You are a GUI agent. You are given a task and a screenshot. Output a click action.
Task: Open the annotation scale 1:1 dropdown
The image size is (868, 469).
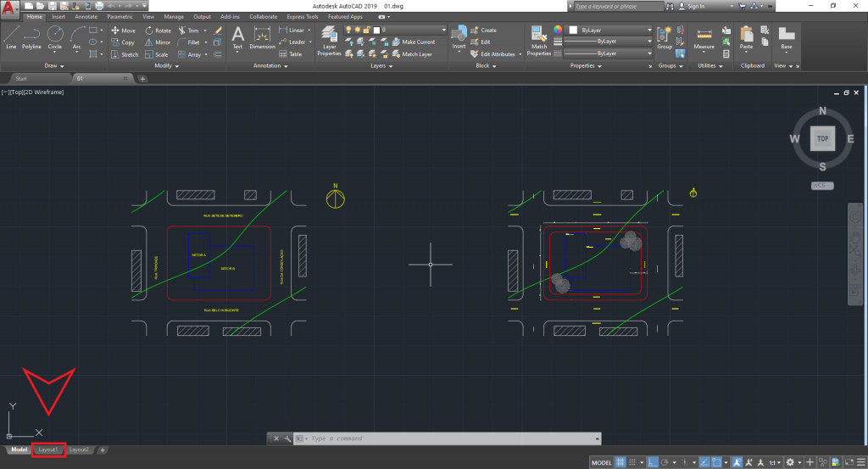tap(775, 462)
